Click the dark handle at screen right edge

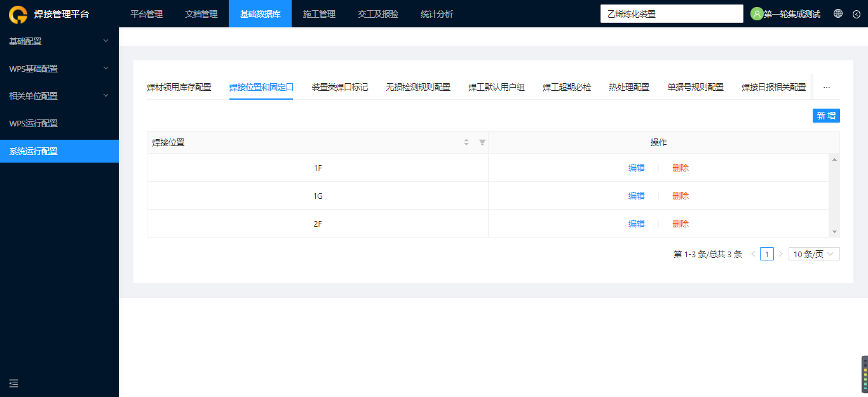(864, 373)
